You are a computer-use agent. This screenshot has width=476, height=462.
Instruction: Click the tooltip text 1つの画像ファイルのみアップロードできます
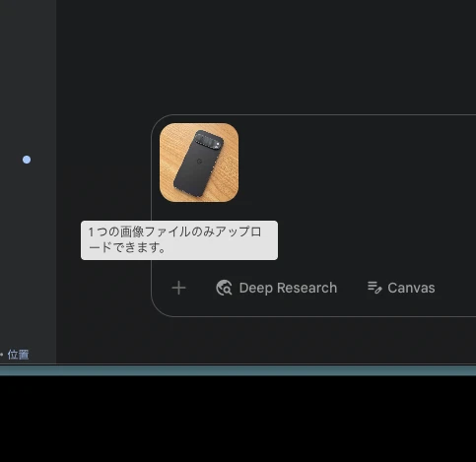175,239
